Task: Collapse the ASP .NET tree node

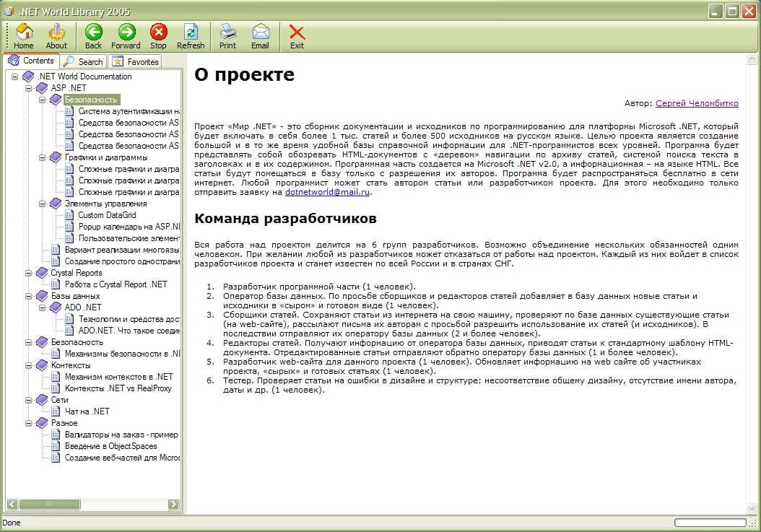Action: [x=29, y=88]
